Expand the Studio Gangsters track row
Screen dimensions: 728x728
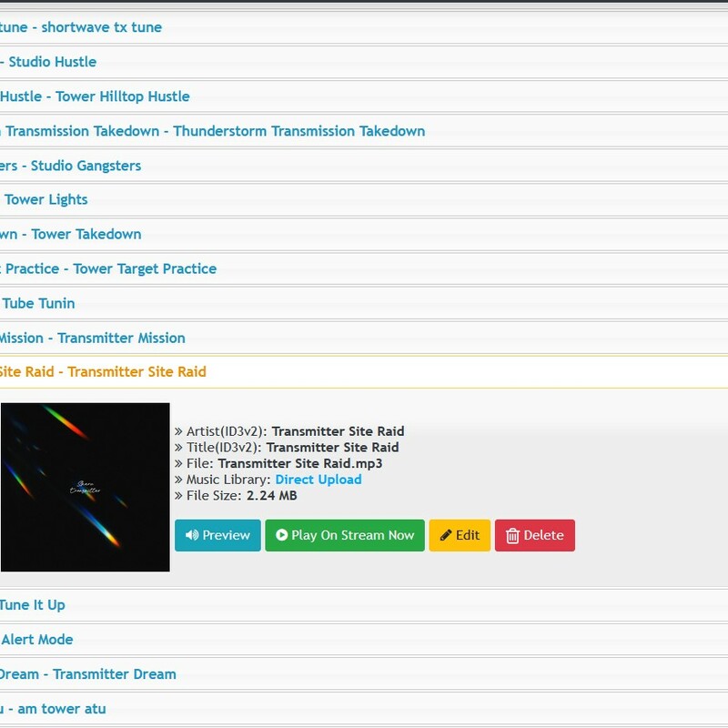[364, 166]
